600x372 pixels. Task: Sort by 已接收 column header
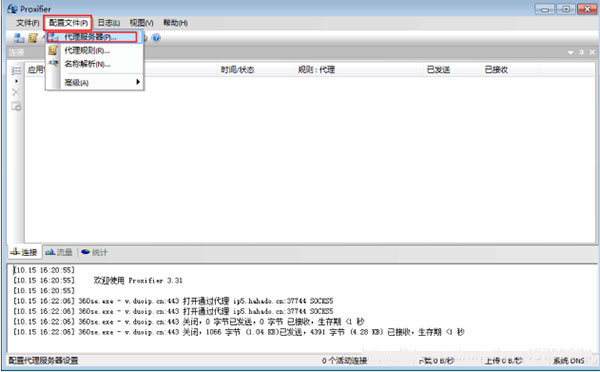pos(496,70)
